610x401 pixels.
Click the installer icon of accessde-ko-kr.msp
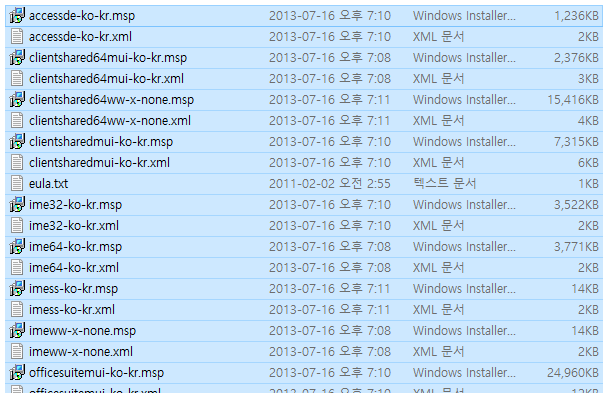[x=17, y=16]
